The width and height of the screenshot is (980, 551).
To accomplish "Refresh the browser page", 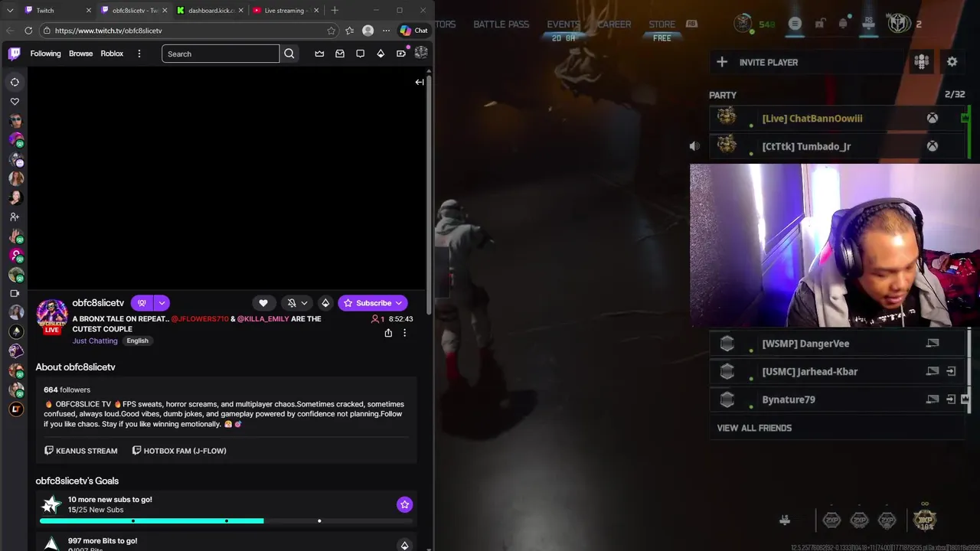I will pyautogui.click(x=28, y=31).
